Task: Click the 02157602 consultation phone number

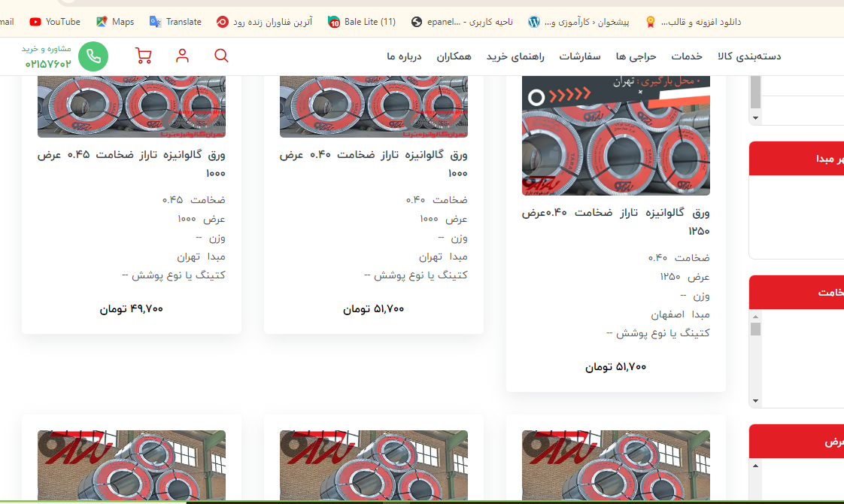Action: pyautogui.click(x=48, y=63)
